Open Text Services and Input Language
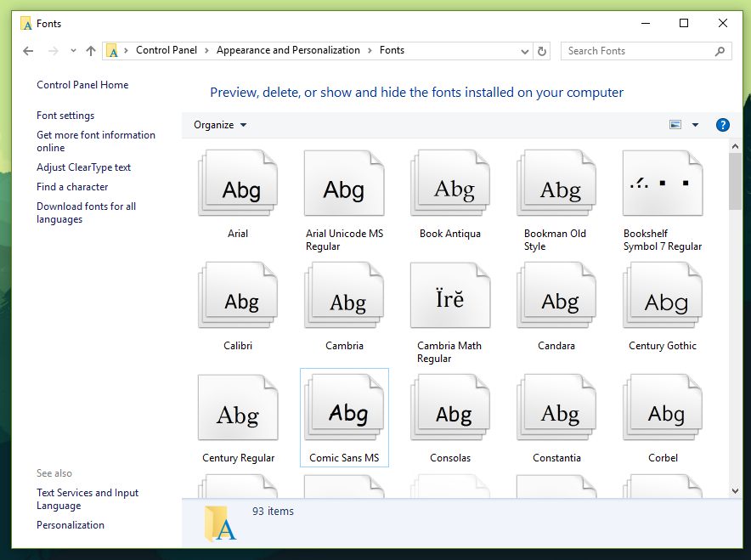The height and width of the screenshot is (560, 751). tap(88, 499)
